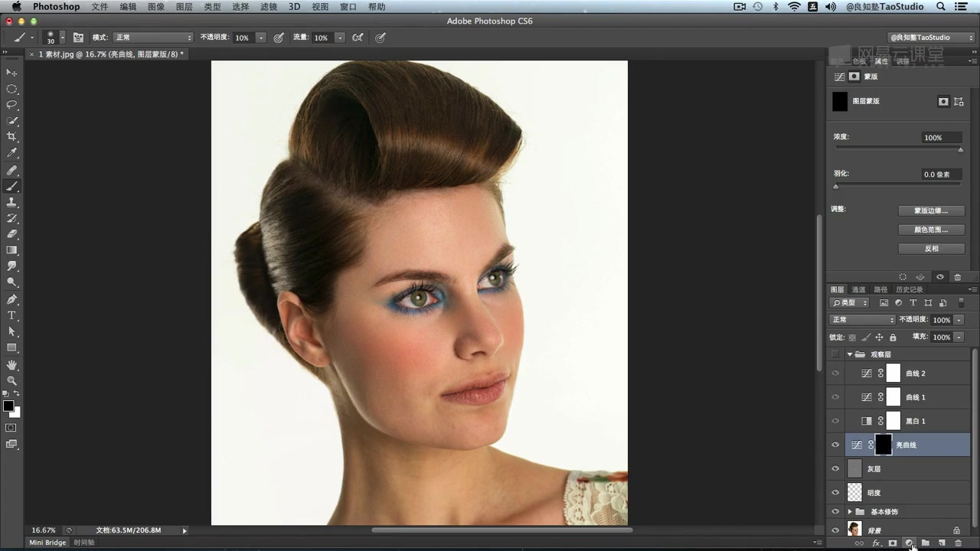Open the 图像 menu
980x551 pixels.
pos(156,7)
